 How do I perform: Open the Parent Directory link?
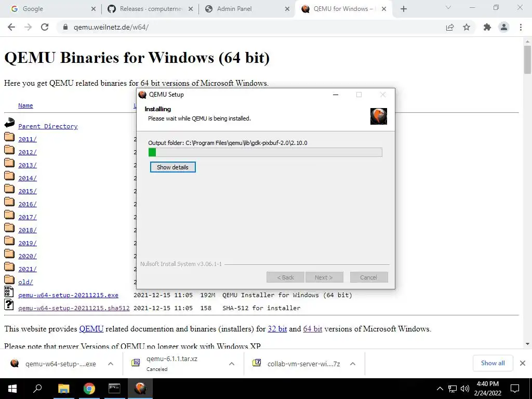pos(48,126)
